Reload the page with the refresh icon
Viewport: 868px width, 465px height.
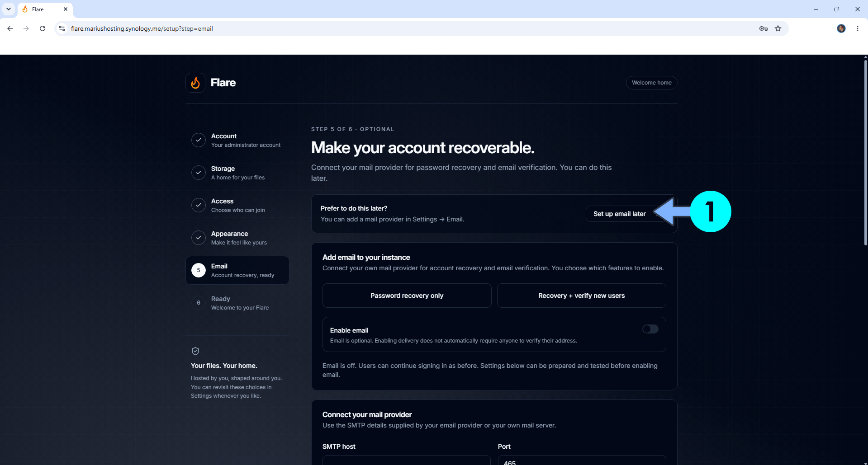(x=43, y=28)
